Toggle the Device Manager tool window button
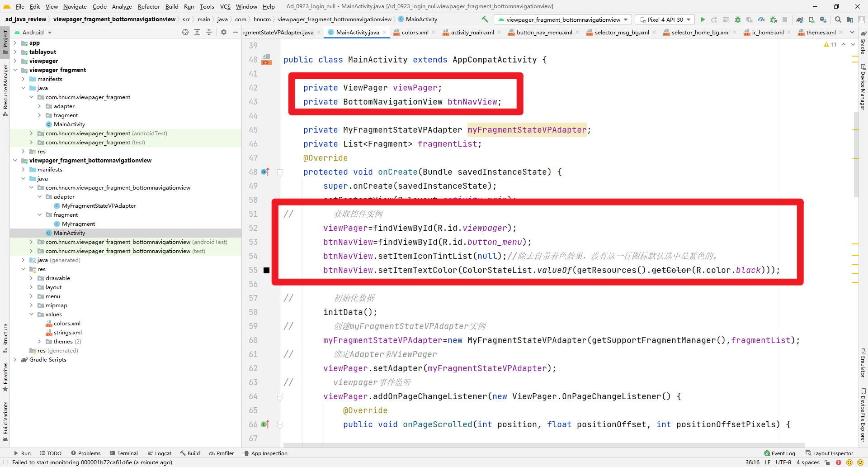This screenshot has height=467, width=868. pyautogui.click(x=863, y=87)
